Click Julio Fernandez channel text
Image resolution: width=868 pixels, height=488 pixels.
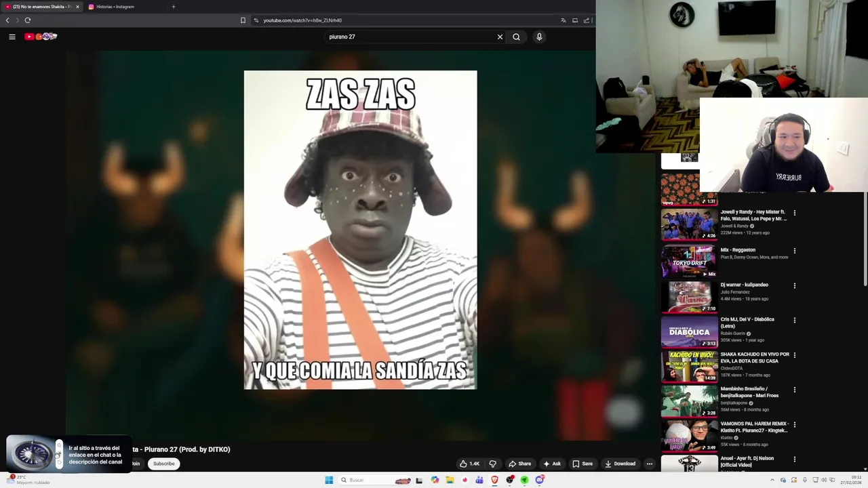[735, 292]
